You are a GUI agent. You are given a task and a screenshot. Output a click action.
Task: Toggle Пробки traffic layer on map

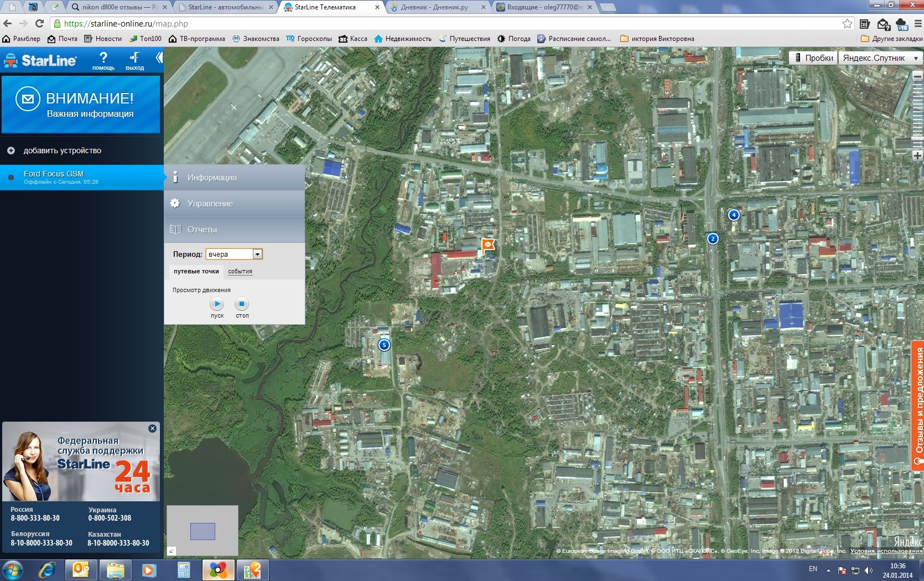tap(813, 58)
